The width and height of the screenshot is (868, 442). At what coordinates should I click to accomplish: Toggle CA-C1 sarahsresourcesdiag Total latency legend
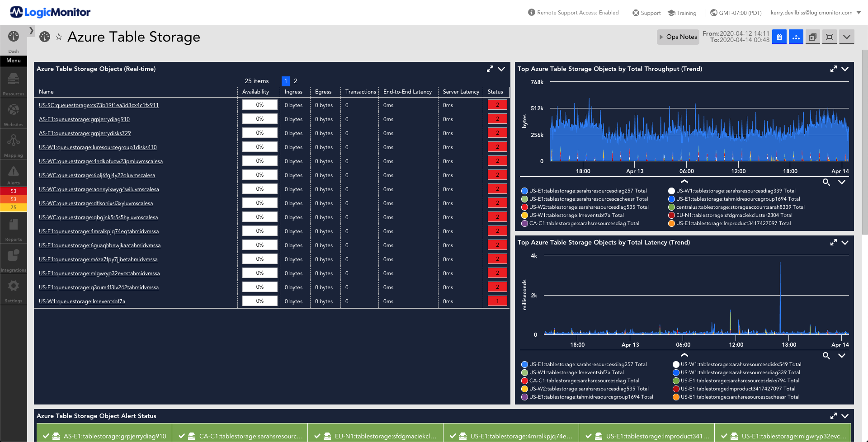pos(580,381)
